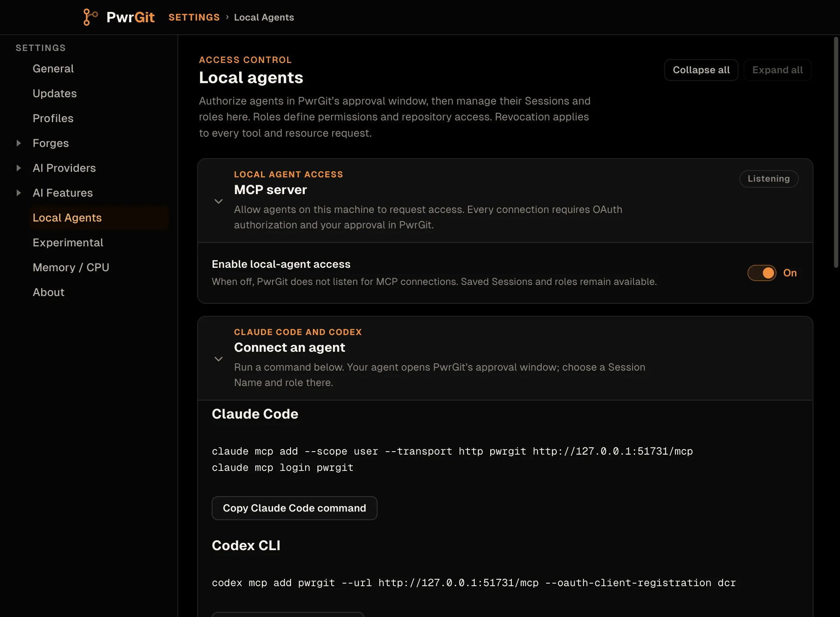Click the claude mcp add command text

[452, 451]
